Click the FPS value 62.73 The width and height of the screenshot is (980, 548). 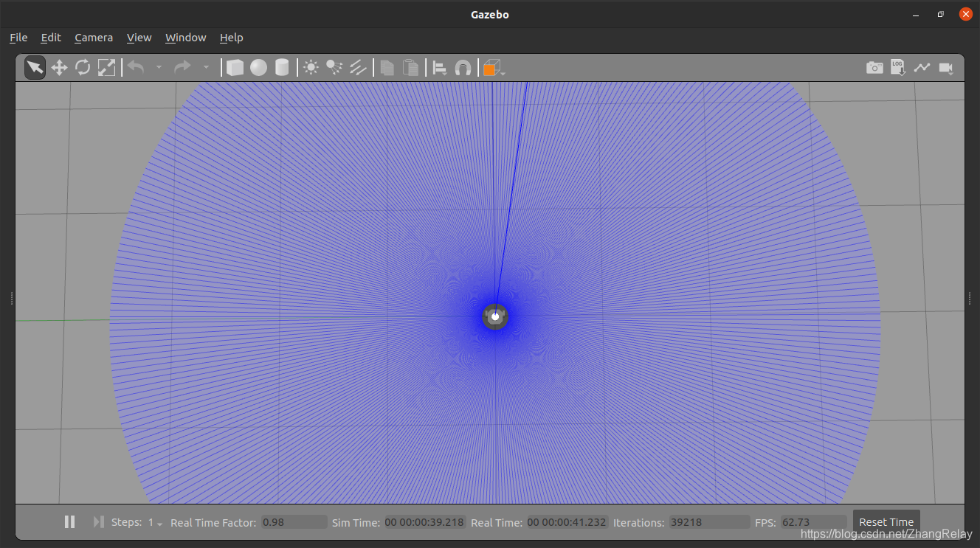(x=814, y=522)
